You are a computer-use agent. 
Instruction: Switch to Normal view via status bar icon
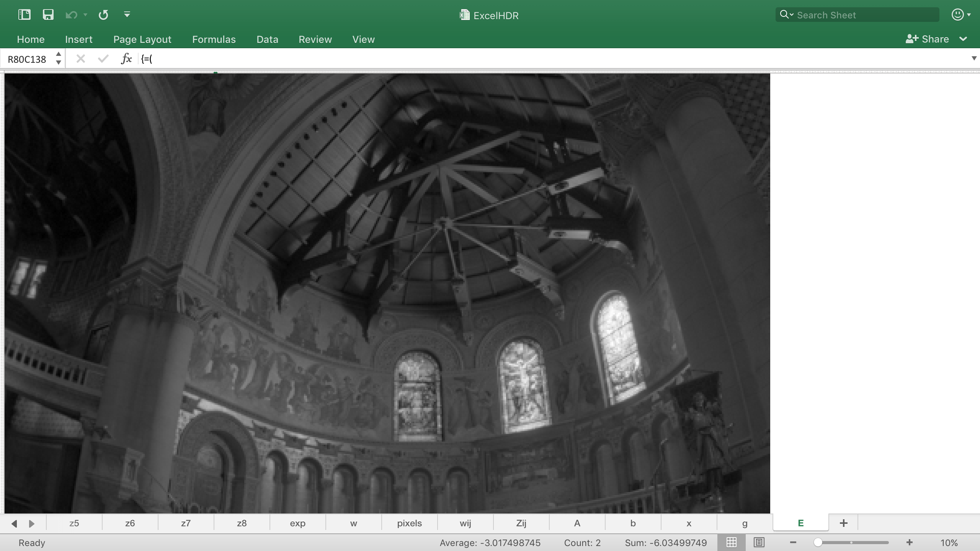(x=731, y=542)
